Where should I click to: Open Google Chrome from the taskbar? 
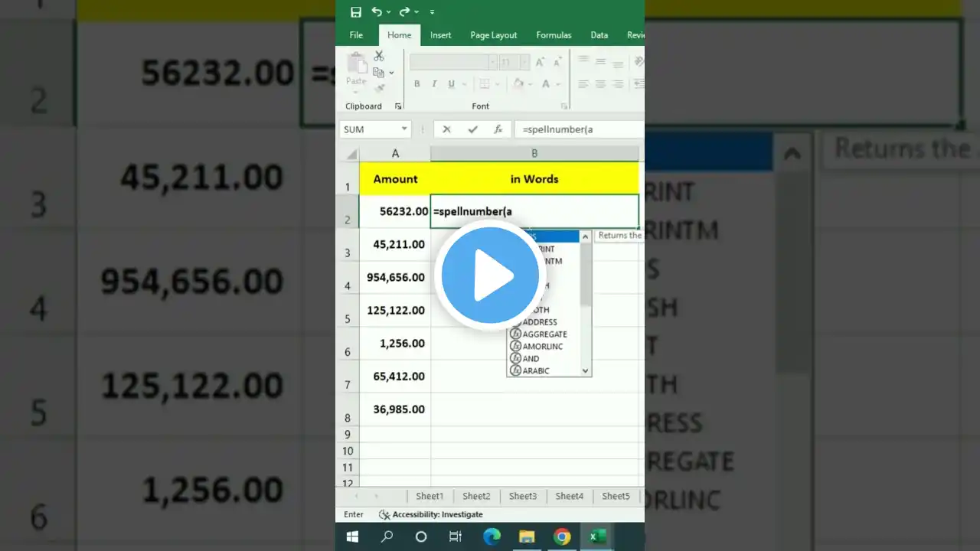[x=563, y=537]
